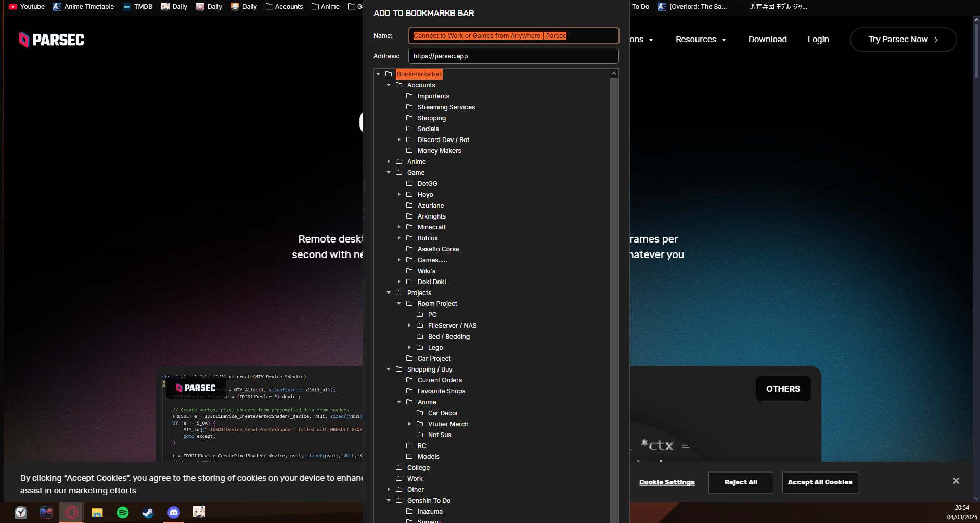Image resolution: width=980 pixels, height=523 pixels.
Task: Click the bookmark Address input field
Action: (513, 56)
